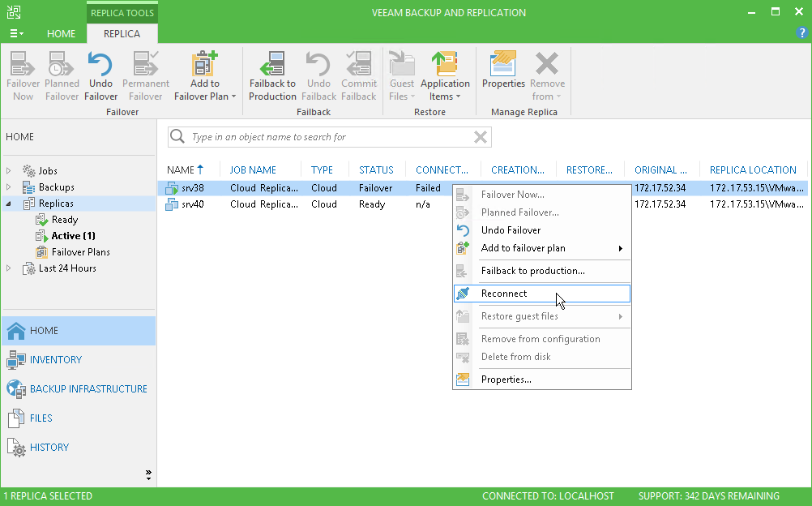Sort by the CONNECT... column header

[442, 169]
